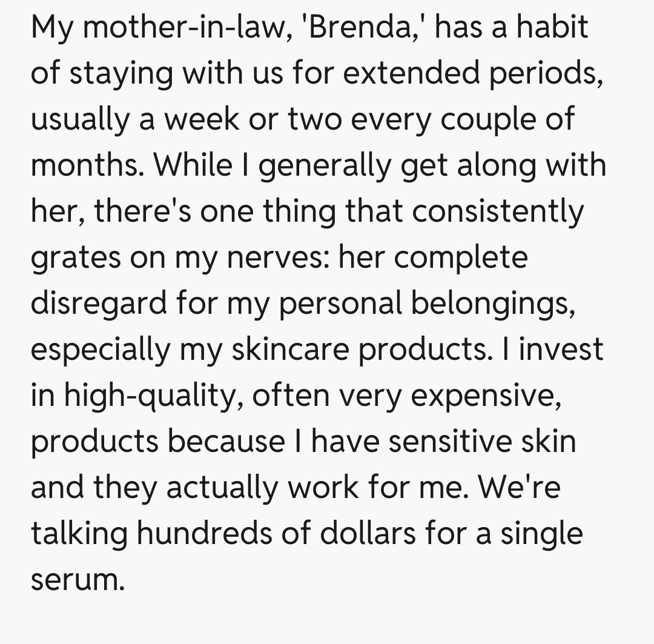Tap the word 'nerves' in the paragraph
The image size is (654, 644).
tap(278, 258)
